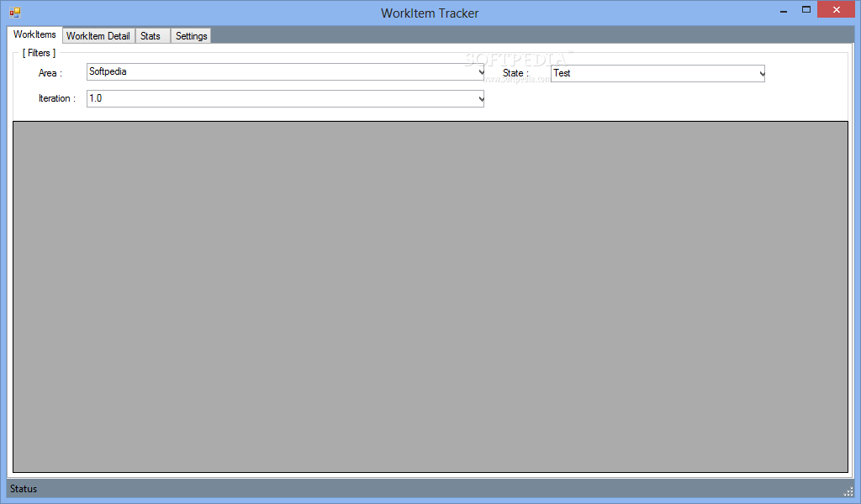Click the WorkItem Tracker window title
This screenshot has width=861, height=504.
coord(430,13)
